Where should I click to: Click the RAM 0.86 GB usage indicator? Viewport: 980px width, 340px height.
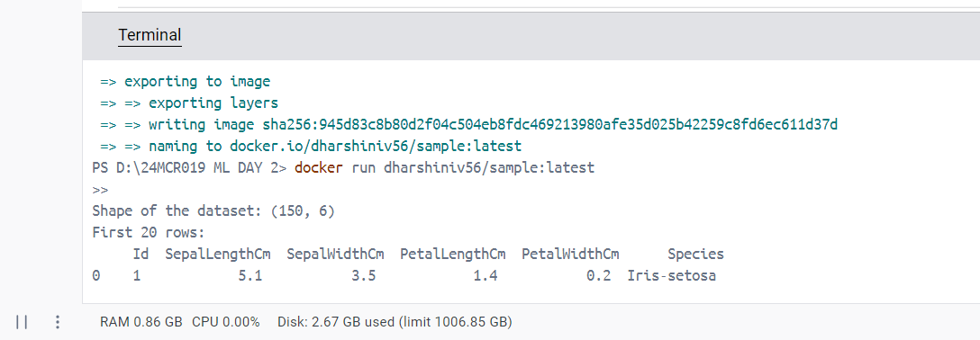click(141, 323)
